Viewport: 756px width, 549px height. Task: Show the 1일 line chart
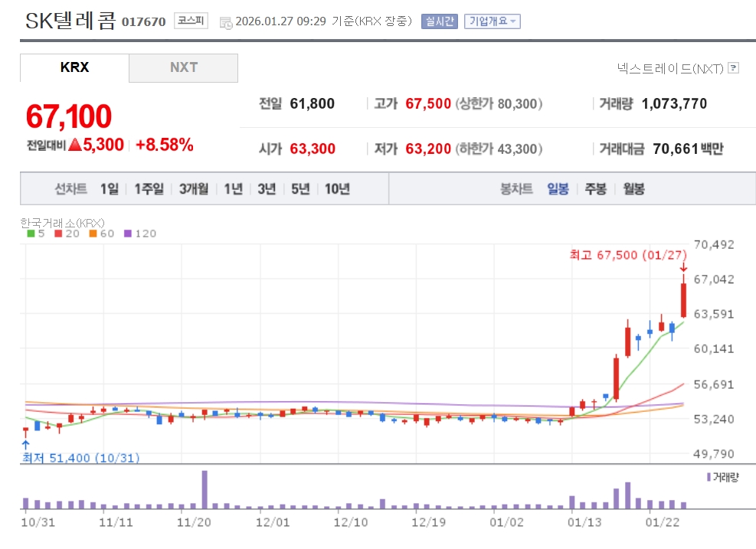pyautogui.click(x=110, y=189)
